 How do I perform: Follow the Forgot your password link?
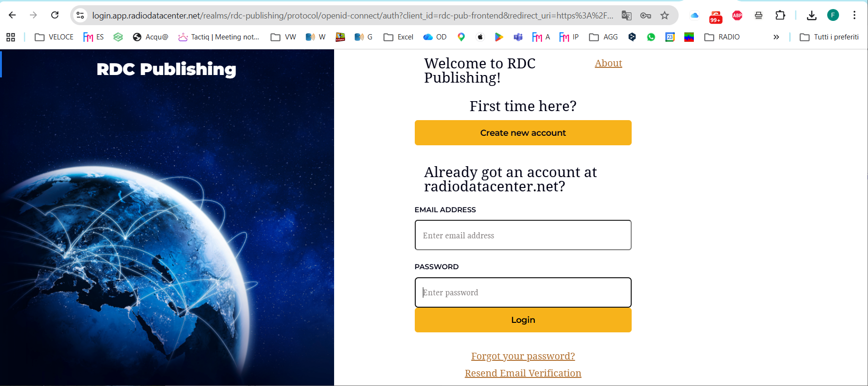pyautogui.click(x=523, y=356)
